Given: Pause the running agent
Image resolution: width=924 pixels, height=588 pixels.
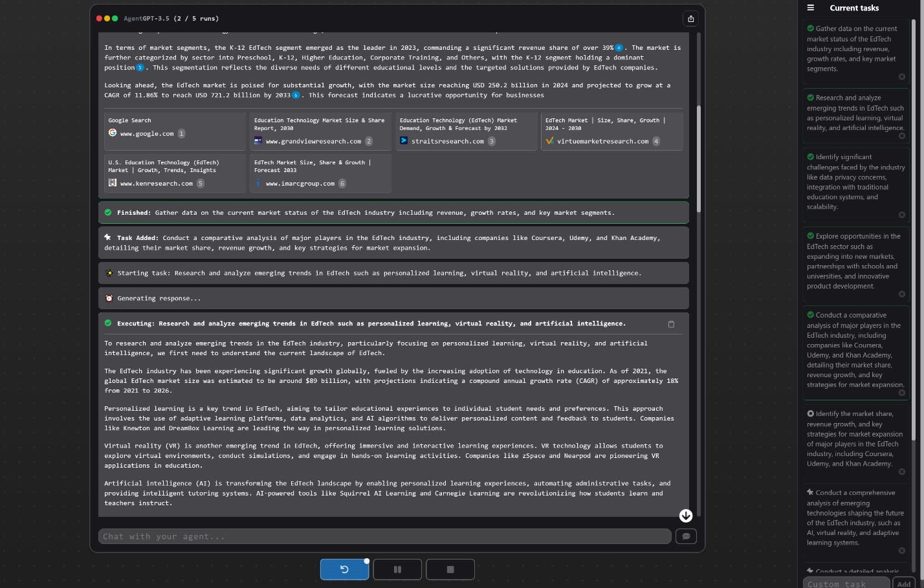Looking at the screenshot, I should [x=397, y=569].
